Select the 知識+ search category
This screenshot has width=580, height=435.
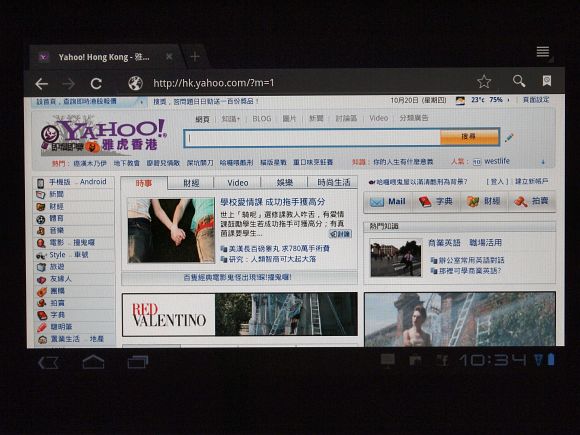point(231,119)
